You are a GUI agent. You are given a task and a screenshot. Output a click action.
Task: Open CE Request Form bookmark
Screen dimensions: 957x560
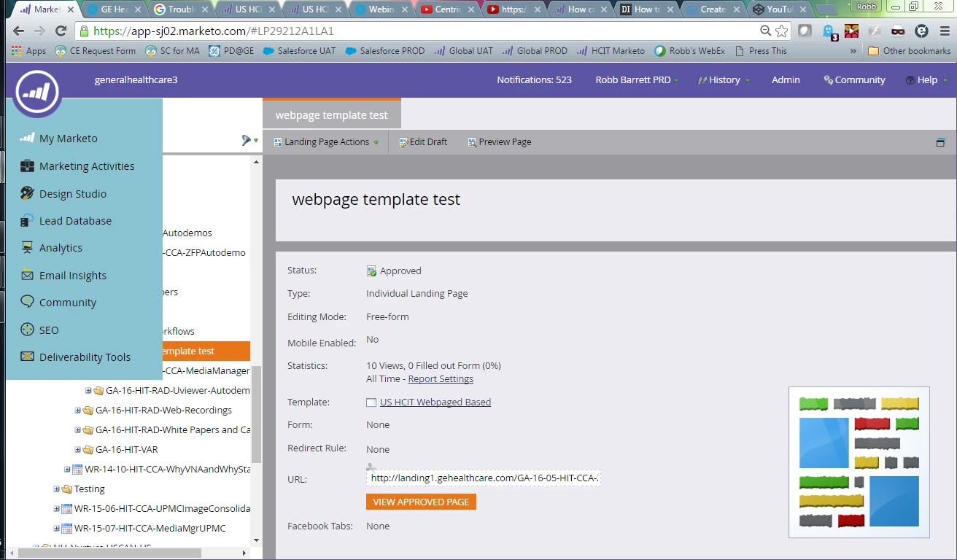[95, 51]
